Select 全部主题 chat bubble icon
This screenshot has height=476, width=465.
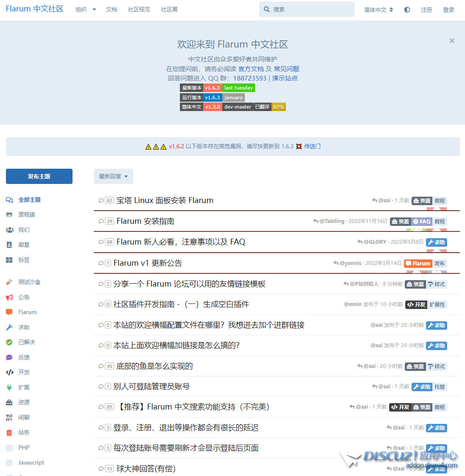9,200
